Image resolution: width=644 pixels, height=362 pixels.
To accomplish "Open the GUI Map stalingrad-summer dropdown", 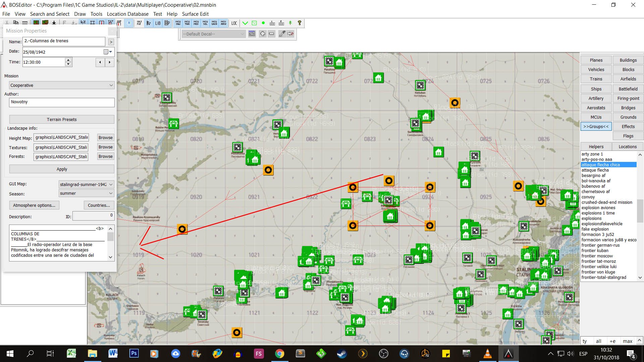I will click(x=86, y=184).
